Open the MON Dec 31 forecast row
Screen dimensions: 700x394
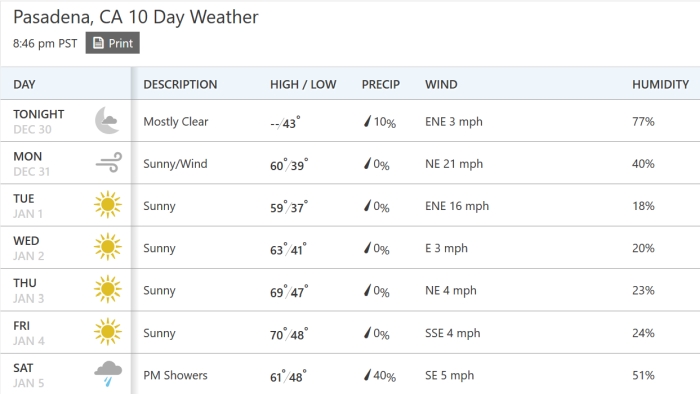tap(350, 163)
